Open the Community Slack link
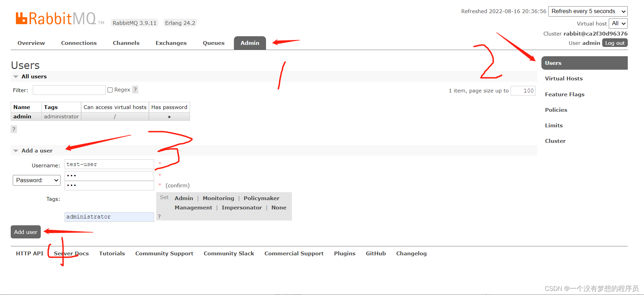Image resolution: width=644 pixels, height=295 pixels. tap(229, 254)
